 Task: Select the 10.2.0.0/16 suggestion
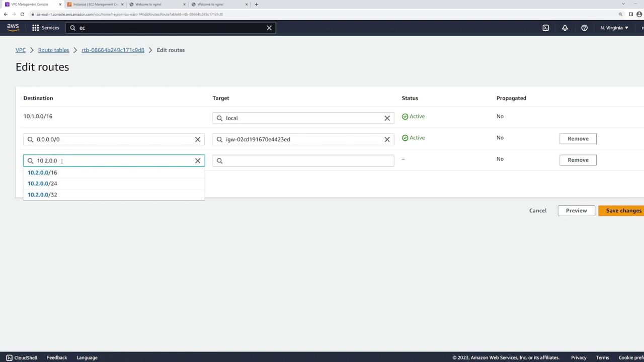pos(114,172)
